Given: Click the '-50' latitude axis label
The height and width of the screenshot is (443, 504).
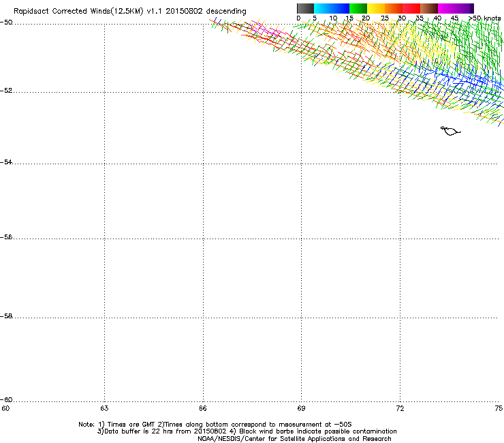Looking at the screenshot, I should (6, 22).
